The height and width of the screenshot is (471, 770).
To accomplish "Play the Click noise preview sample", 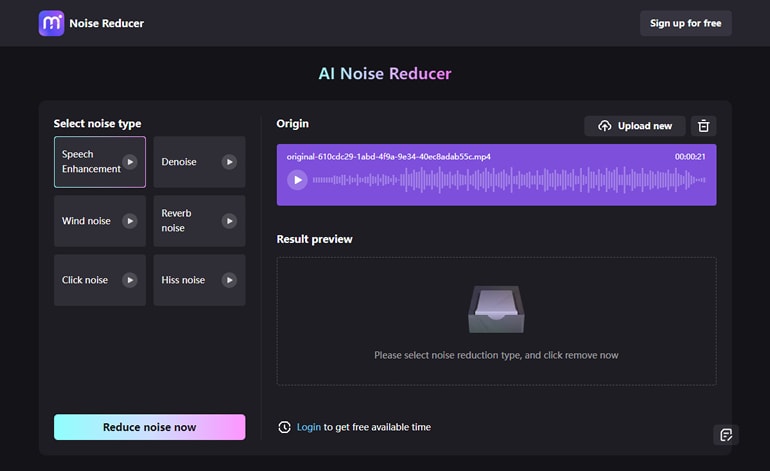I will [x=129, y=280].
